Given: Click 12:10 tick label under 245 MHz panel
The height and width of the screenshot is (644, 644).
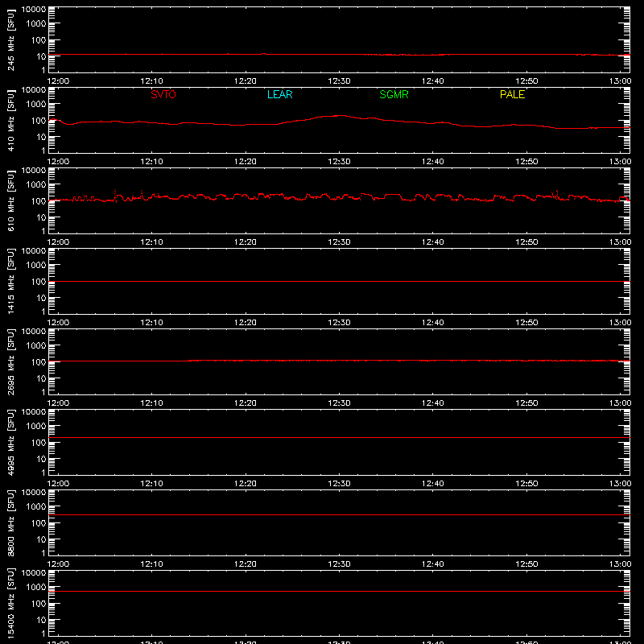Looking at the screenshot, I should (151, 81).
